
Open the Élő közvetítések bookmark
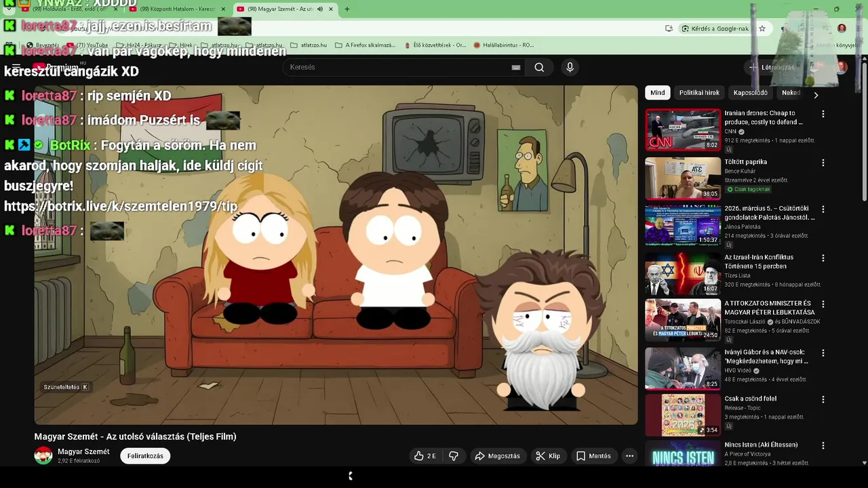point(435,45)
